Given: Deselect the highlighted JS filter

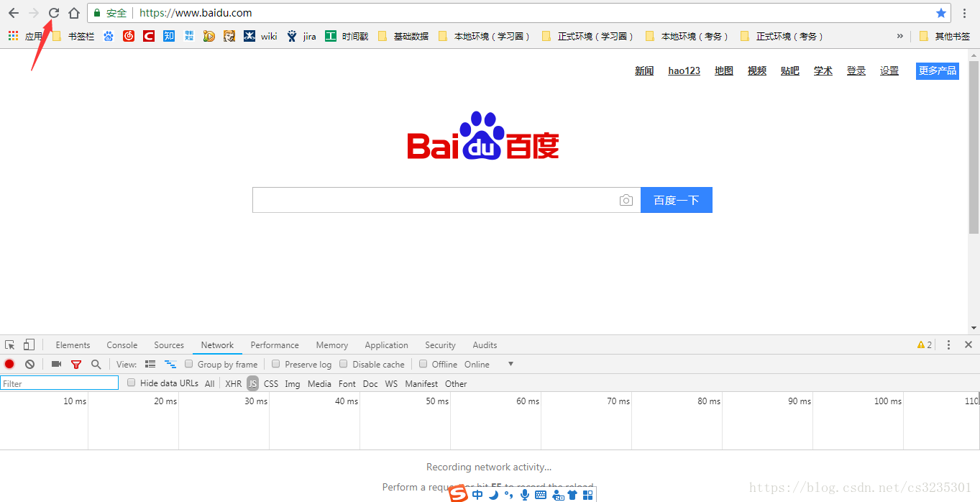Looking at the screenshot, I should pyautogui.click(x=252, y=383).
